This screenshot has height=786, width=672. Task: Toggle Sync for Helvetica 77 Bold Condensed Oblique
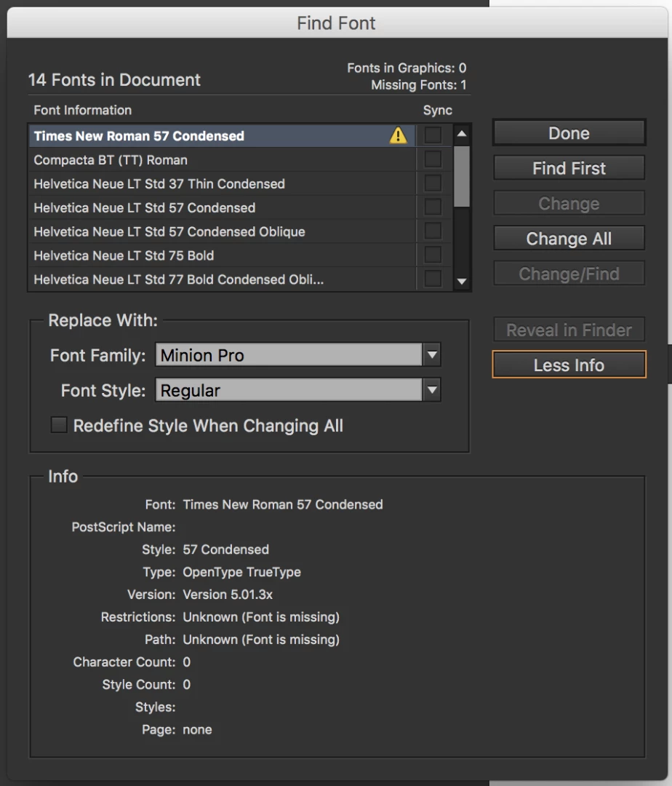click(433, 279)
